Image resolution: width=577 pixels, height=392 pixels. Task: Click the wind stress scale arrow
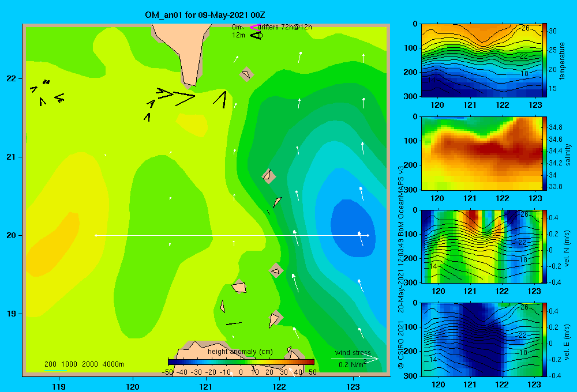(354, 359)
